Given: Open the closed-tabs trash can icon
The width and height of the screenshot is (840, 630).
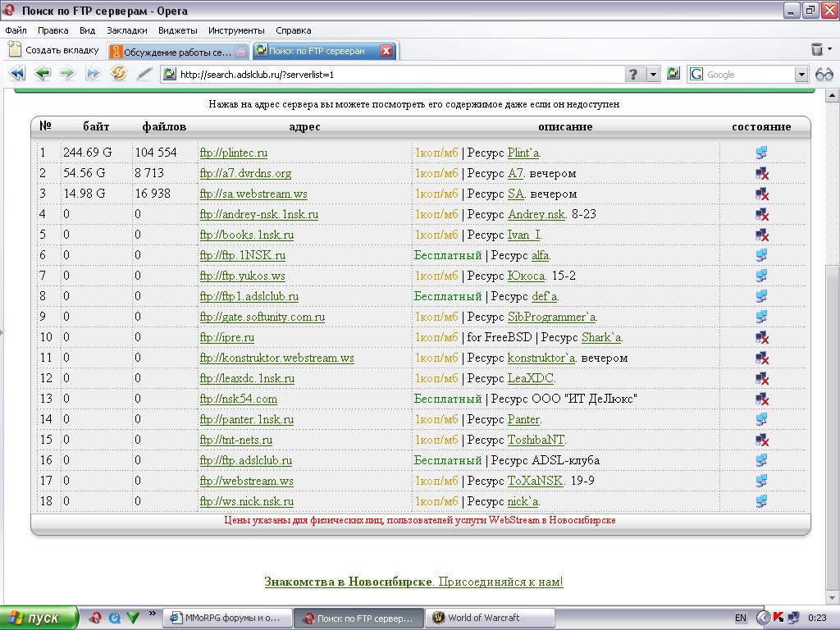Looking at the screenshot, I should click(817, 50).
